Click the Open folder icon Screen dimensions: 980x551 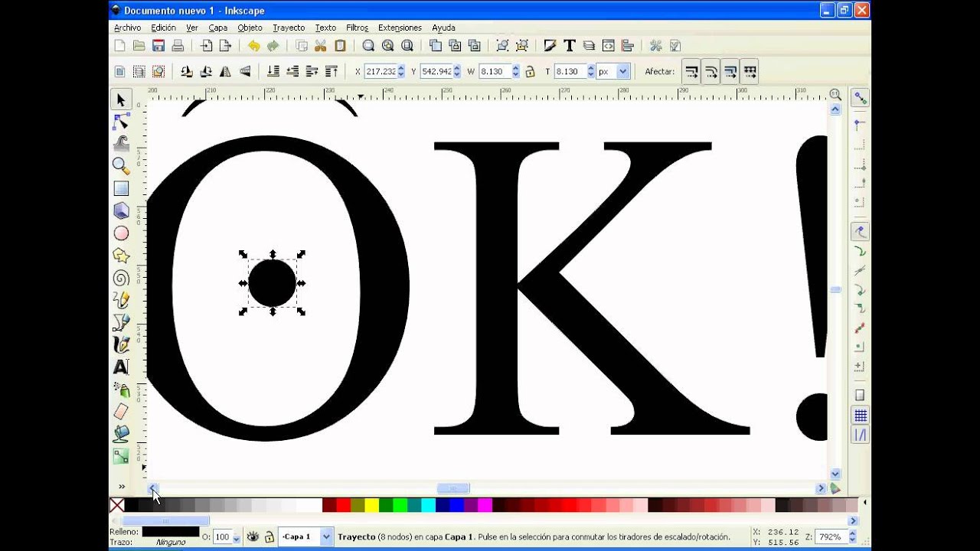139,46
